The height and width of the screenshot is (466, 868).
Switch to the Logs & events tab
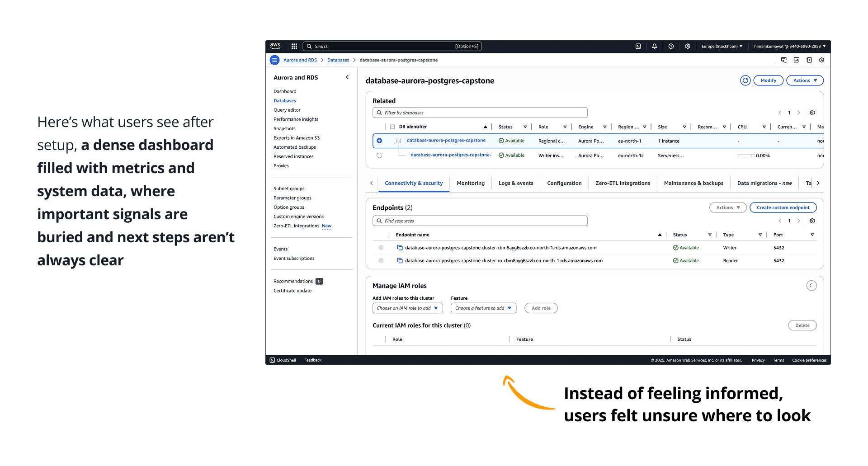click(x=516, y=183)
